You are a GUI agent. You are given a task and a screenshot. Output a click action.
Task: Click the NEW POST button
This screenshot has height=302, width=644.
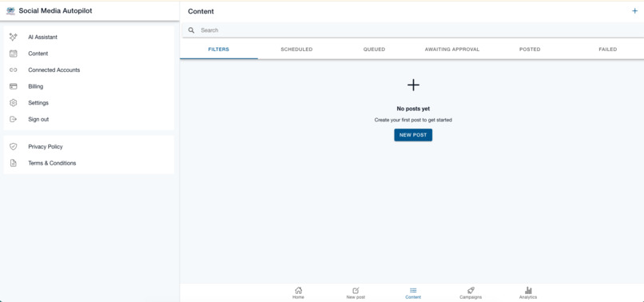coord(413,135)
